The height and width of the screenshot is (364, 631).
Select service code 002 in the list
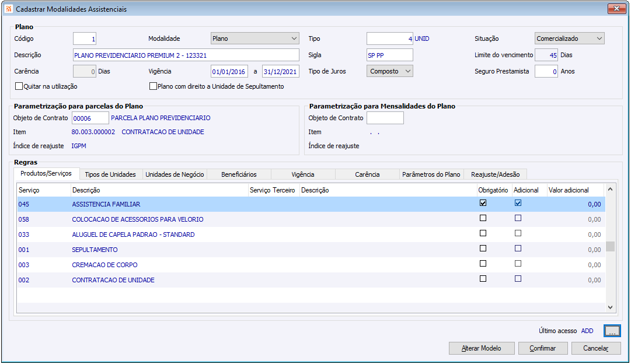[24, 281]
